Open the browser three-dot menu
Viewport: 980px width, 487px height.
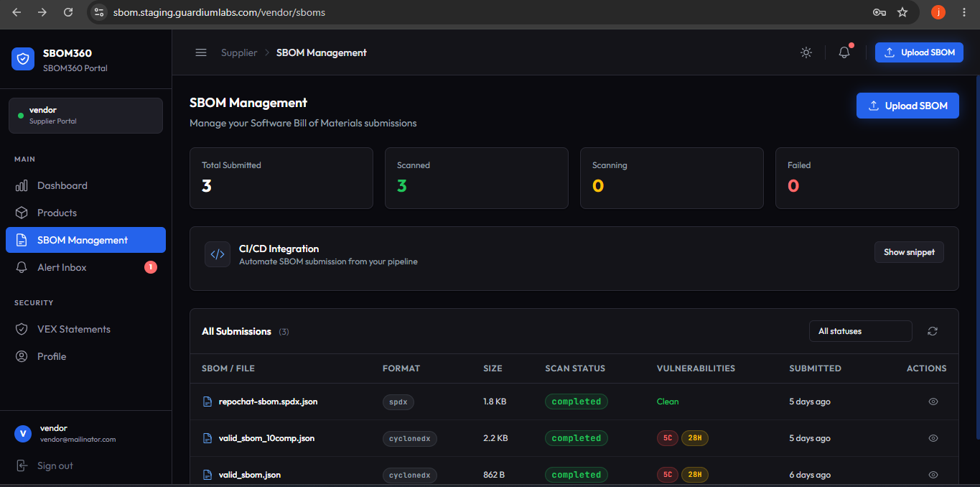tap(963, 12)
